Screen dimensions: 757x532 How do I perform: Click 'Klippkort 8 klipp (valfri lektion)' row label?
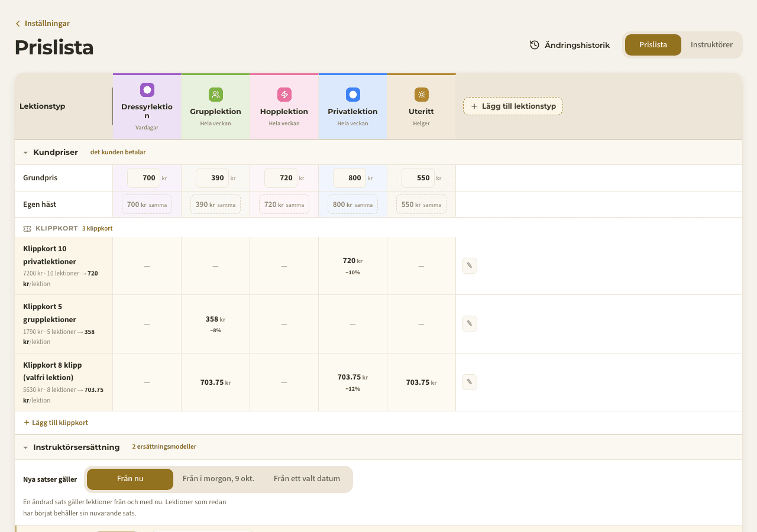click(64, 382)
